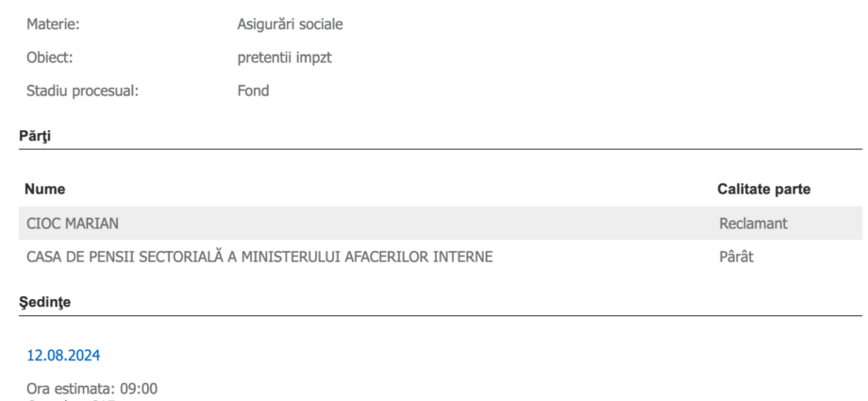868x401 pixels.
Task: Click the CASA DE PENSII SECTORIALĂ party name
Action: click(259, 257)
